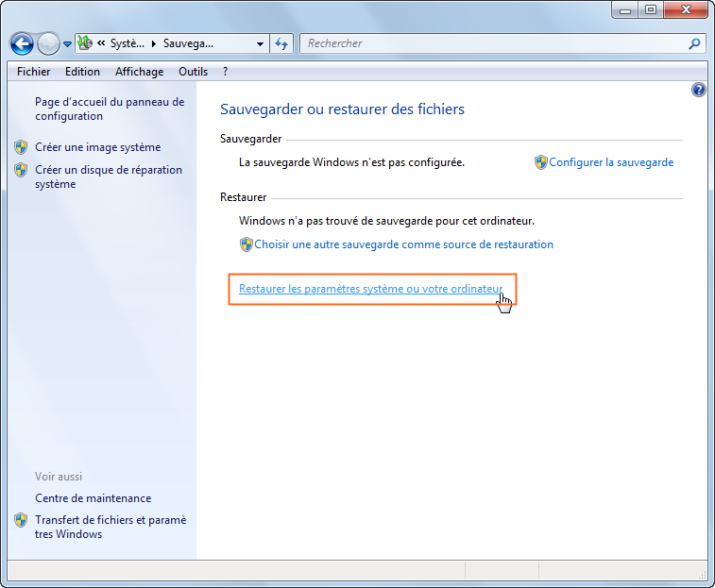Click the magnifier search icon
The image size is (715, 588).
[x=694, y=43]
